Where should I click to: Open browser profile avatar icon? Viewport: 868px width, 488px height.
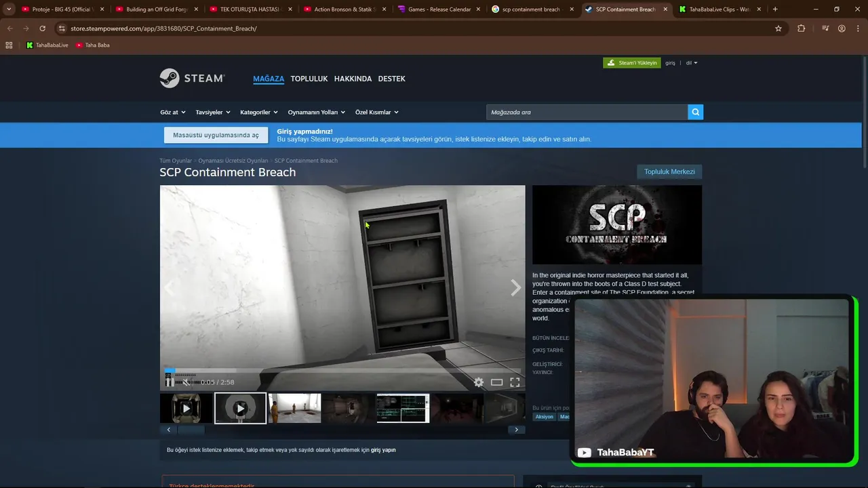(842, 28)
